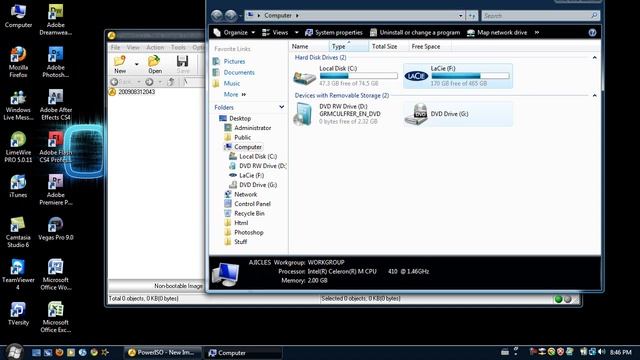Viewport: 640px width, 360px height.
Task: Select Local Disk (C:) drive tile
Action: click(346, 76)
